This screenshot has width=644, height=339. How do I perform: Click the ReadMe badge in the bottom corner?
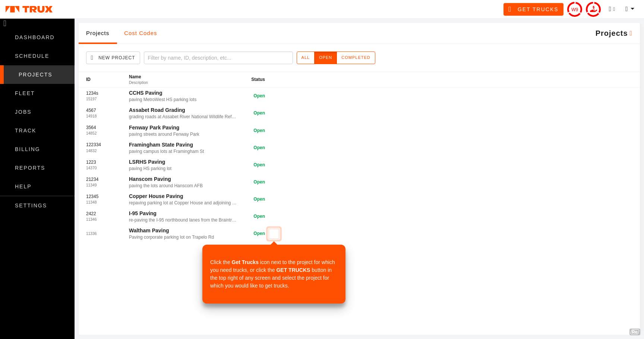pyautogui.click(x=634, y=332)
